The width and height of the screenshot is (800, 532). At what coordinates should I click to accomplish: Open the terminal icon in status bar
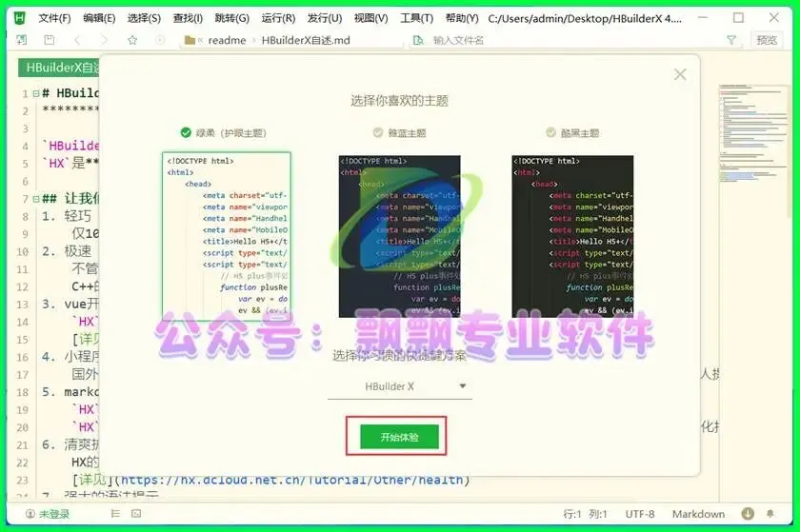pyautogui.click(x=136, y=514)
